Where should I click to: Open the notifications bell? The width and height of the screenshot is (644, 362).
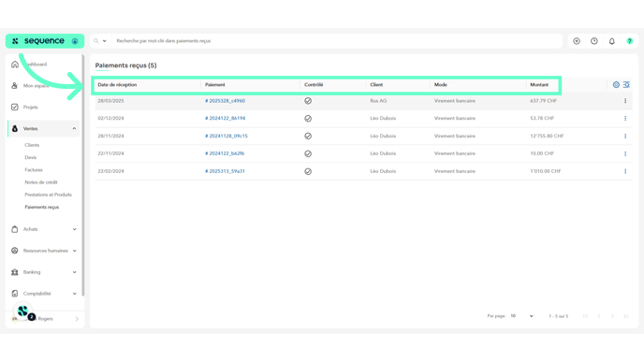(612, 41)
